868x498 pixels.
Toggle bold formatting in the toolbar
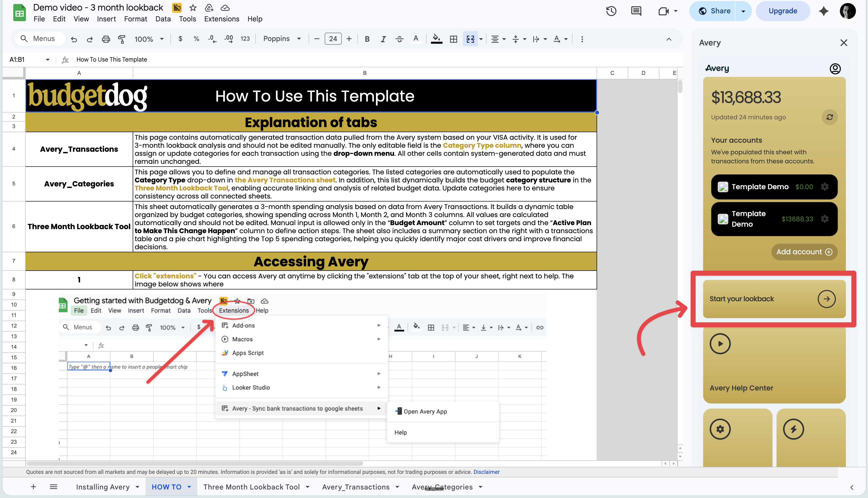[x=367, y=39]
